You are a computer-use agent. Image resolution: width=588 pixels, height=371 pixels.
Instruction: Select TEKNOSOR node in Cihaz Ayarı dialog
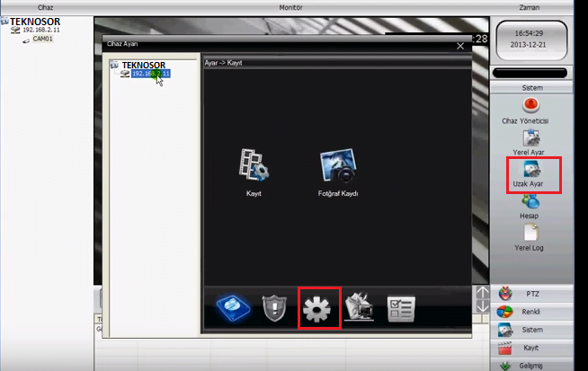[x=144, y=65]
